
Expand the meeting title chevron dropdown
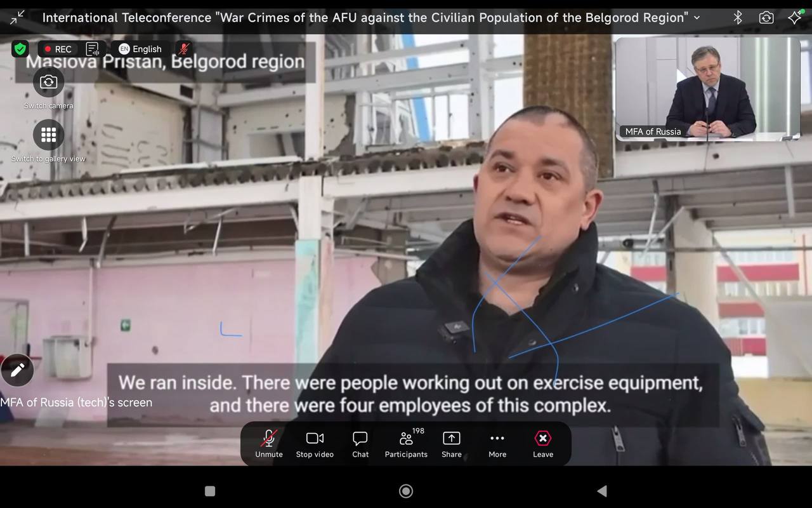click(x=697, y=17)
